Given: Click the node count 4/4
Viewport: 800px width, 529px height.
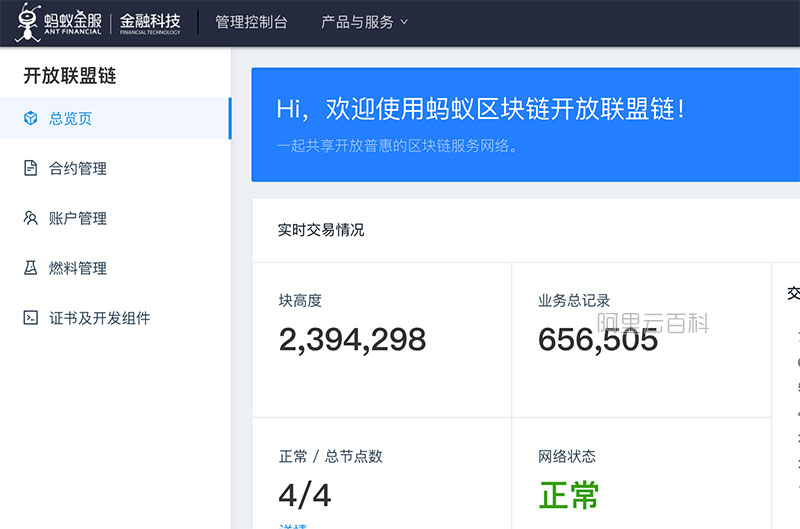Looking at the screenshot, I should pyautogui.click(x=305, y=496).
